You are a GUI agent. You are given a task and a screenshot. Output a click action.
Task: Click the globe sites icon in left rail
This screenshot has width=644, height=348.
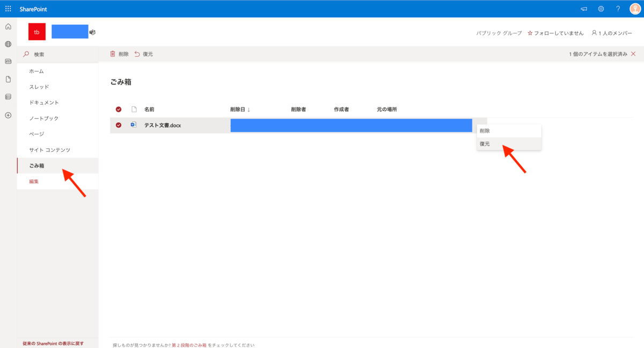(x=8, y=44)
